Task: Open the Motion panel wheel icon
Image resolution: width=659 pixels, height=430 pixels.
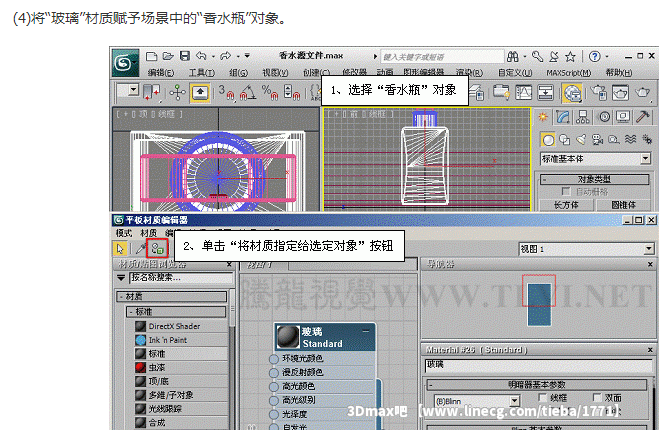Action: (604, 117)
